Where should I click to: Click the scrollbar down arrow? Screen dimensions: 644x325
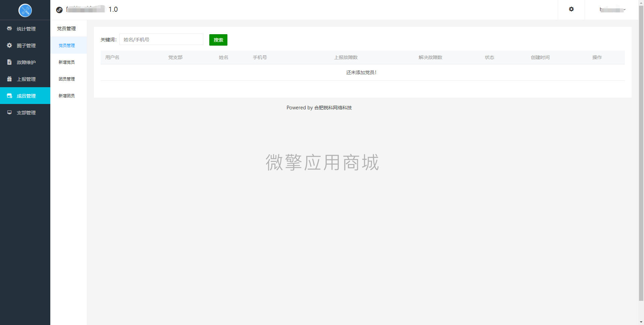[641, 322]
